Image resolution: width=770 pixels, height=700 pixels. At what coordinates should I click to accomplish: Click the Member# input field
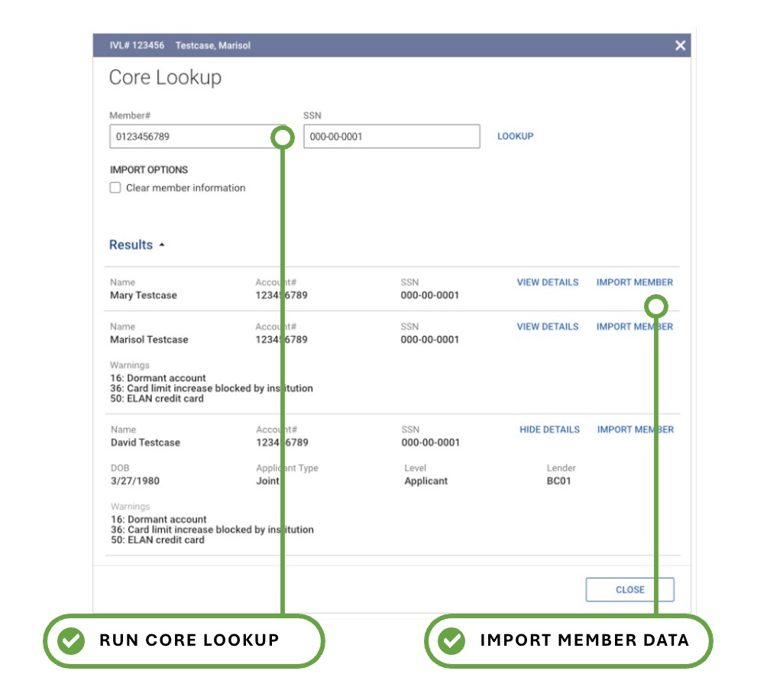191,136
